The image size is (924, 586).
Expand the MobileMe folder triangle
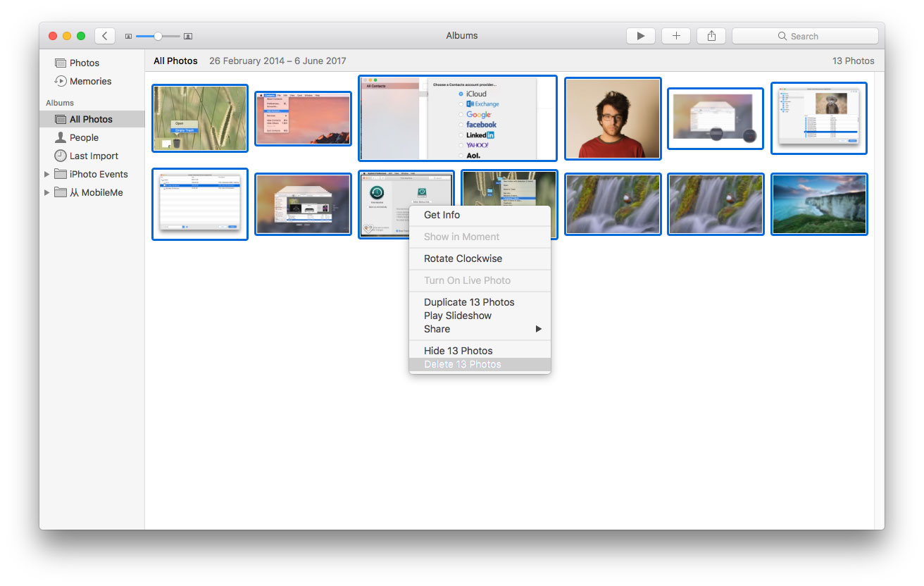tap(47, 192)
